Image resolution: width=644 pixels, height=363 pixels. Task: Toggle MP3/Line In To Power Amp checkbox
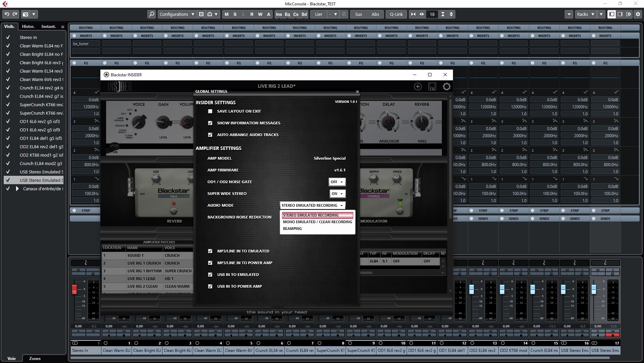tap(210, 263)
